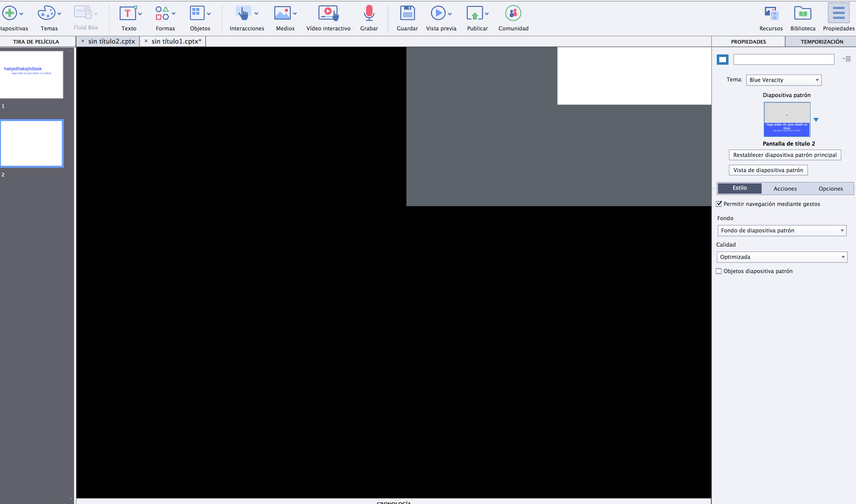Click the Grabar microphone icon

(x=369, y=13)
